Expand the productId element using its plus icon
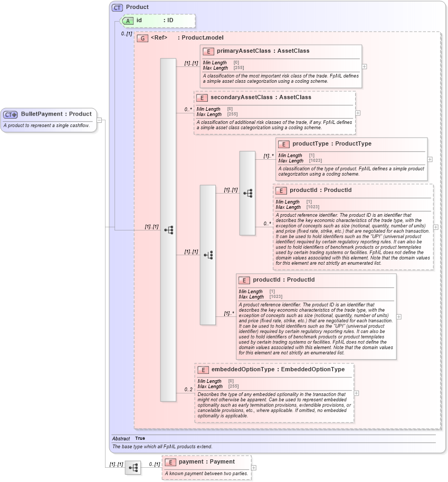 tap(435, 227)
